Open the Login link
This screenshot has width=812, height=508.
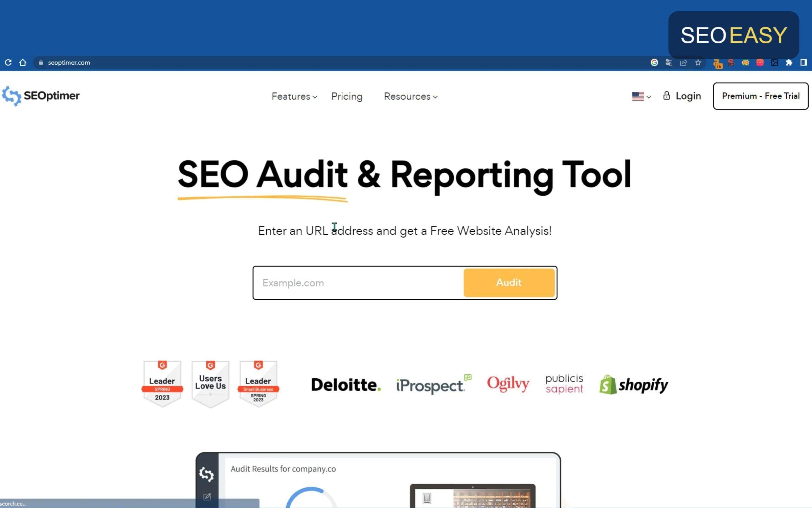click(682, 96)
